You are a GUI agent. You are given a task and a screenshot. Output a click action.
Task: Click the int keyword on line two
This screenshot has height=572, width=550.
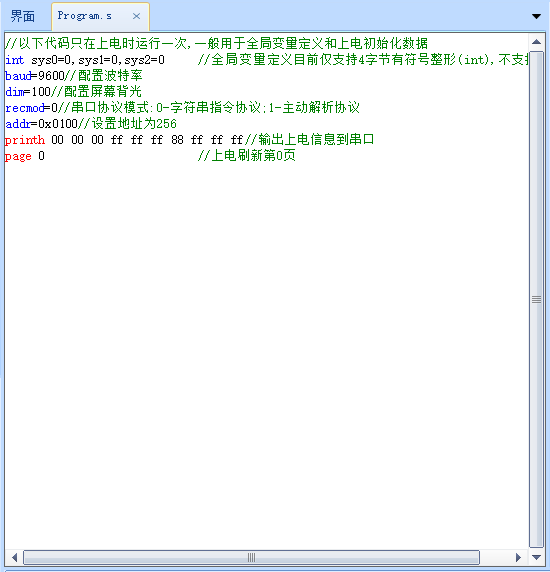[x=15, y=60]
